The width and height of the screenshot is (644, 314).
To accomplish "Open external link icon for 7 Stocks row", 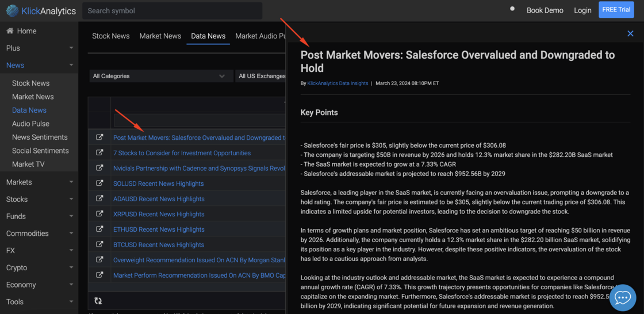I will click(99, 153).
